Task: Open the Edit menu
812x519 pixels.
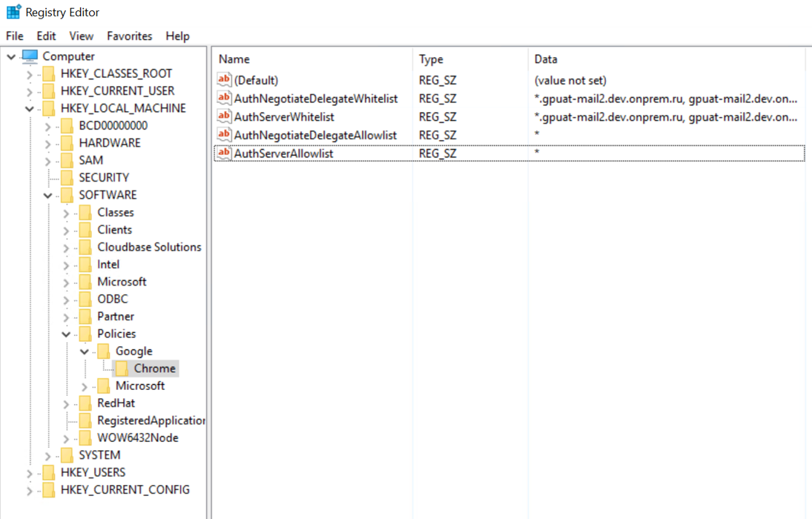Action: (x=46, y=36)
